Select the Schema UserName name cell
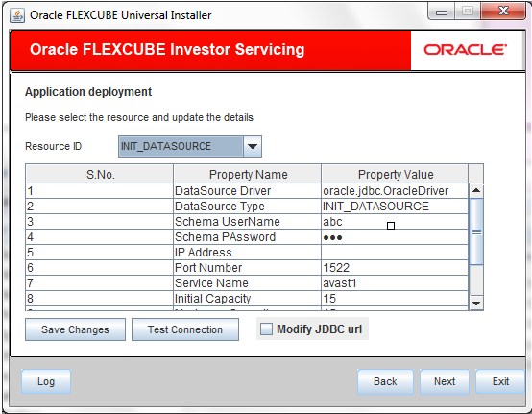Screen dimensions: 532x414 pos(248,222)
